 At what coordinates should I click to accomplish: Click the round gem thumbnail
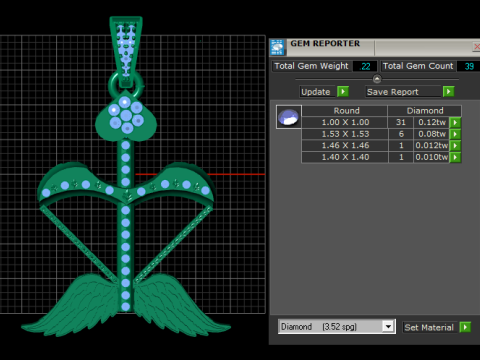289,117
